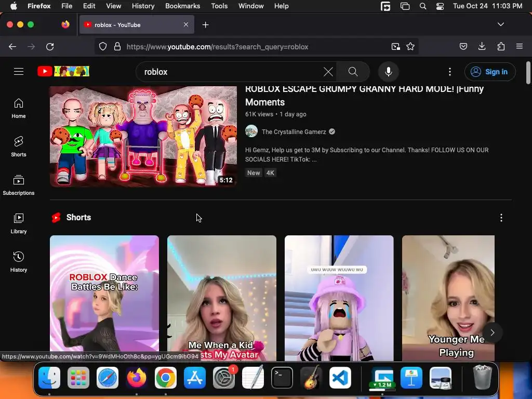Open YouTube settings three-dot menu
The width and height of the screenshot is (532, 399).
coord(450,72)
